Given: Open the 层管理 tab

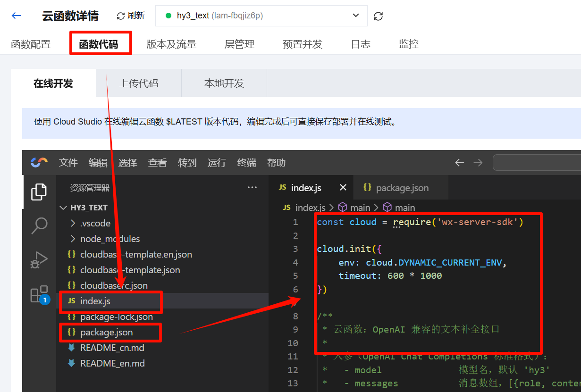Looking at the screenshot, I should (x=239, y=44).
